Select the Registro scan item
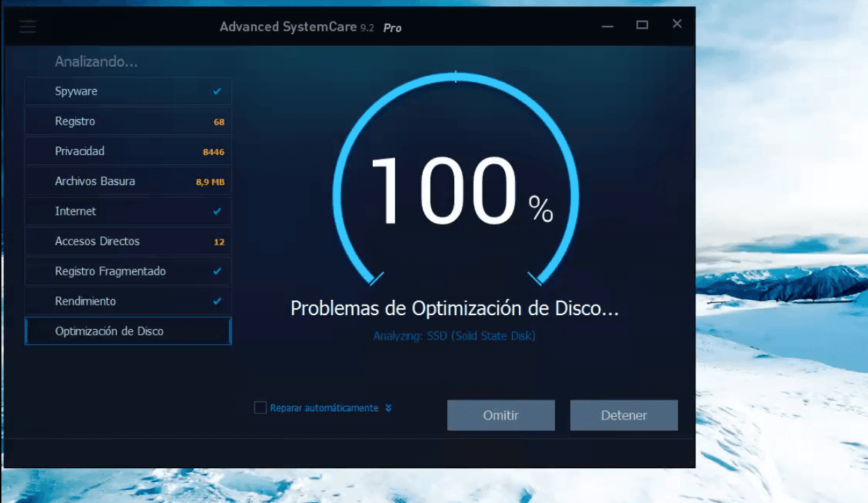868x503 pixels. [128, 121]
